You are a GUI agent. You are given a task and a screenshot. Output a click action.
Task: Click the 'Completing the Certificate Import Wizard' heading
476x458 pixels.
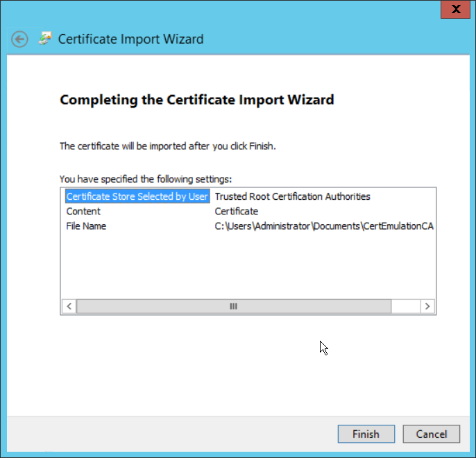tap(197, 100)
